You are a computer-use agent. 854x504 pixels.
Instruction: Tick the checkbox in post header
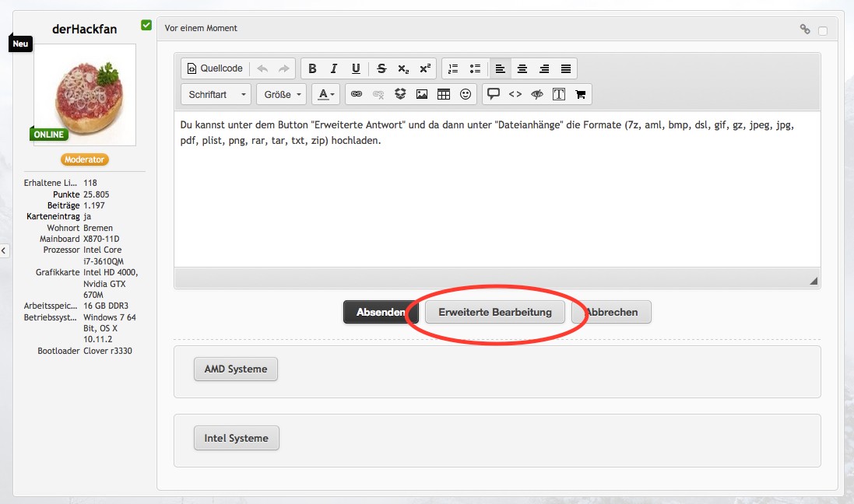(823, 31)
